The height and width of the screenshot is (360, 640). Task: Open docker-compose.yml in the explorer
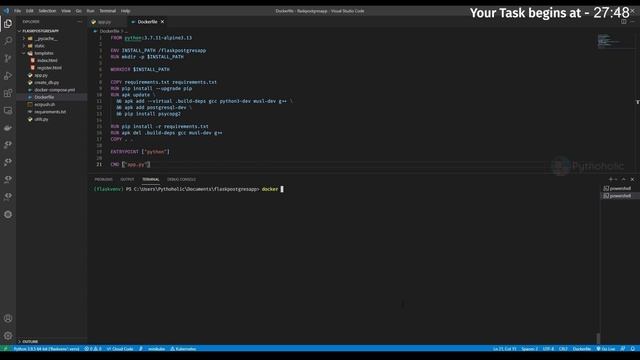coord(54,90)
